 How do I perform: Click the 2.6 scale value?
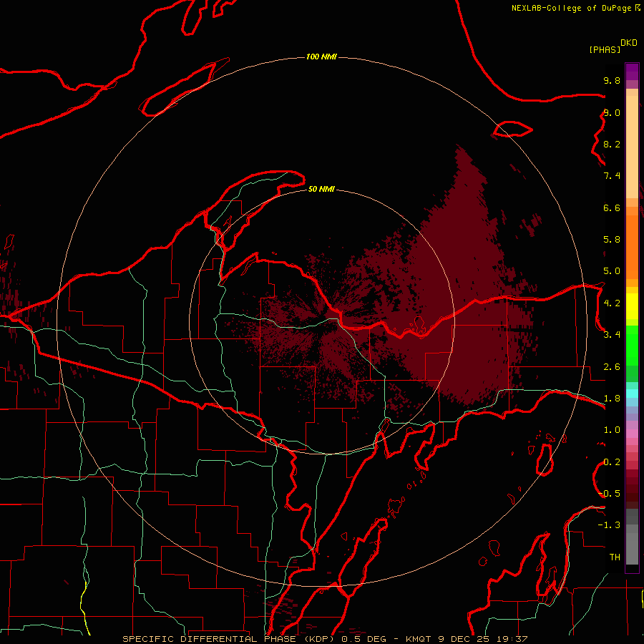tap(612, 367)
